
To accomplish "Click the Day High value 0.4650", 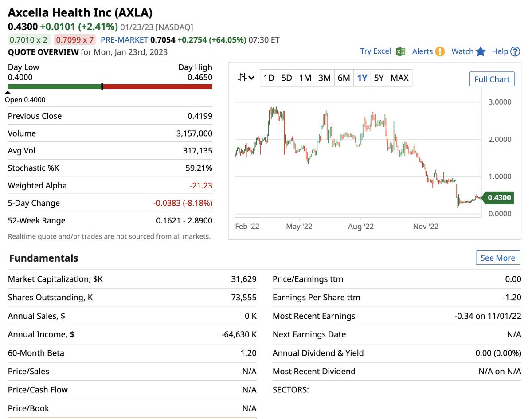I will (x=199, y=77).
